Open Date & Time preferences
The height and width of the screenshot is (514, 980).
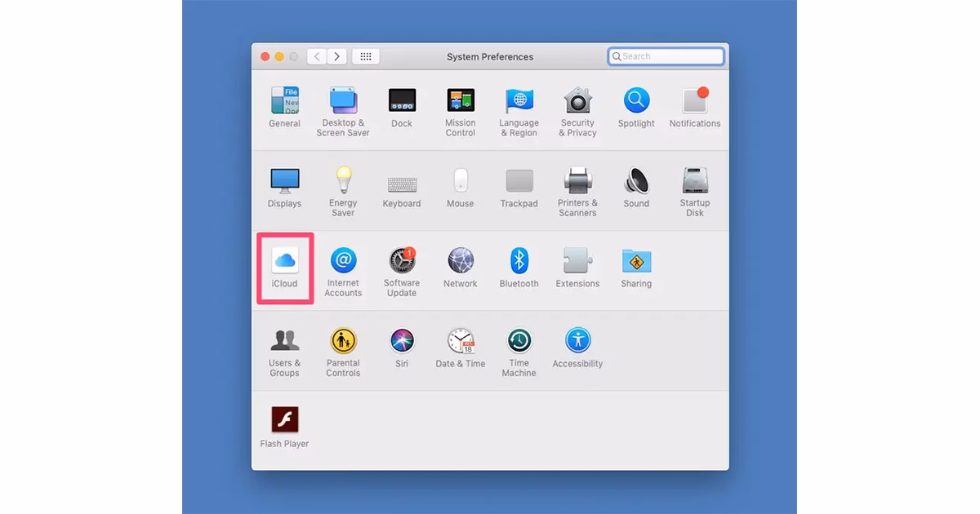(461, 348)
